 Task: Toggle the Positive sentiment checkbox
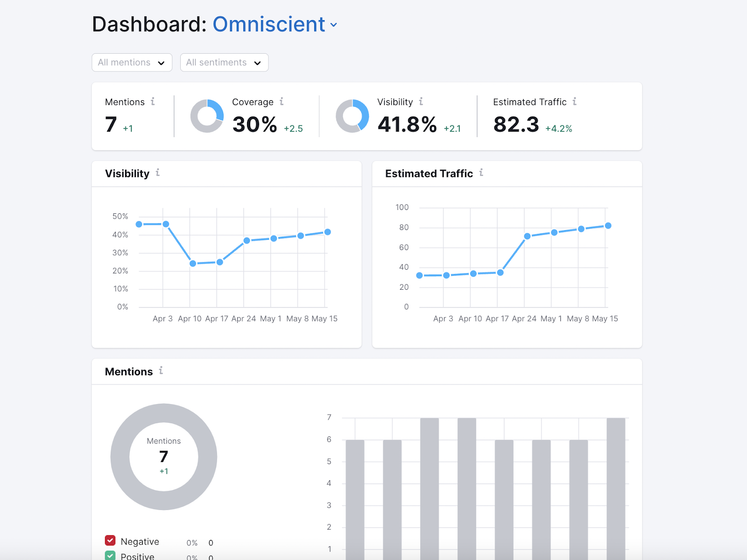tap(110, 555)
